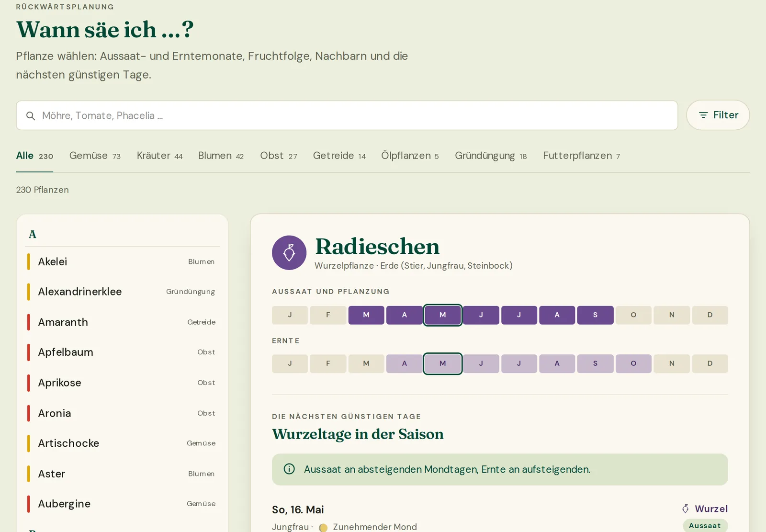Choose Apfelbaum from the plant list

tap(122, 352)
